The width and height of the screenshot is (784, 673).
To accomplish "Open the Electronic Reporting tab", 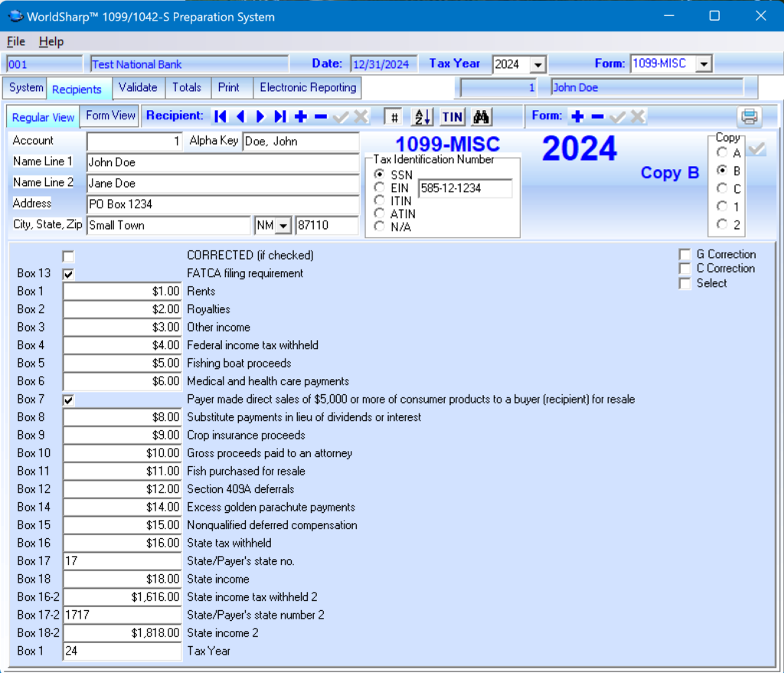I will (308, 87).
